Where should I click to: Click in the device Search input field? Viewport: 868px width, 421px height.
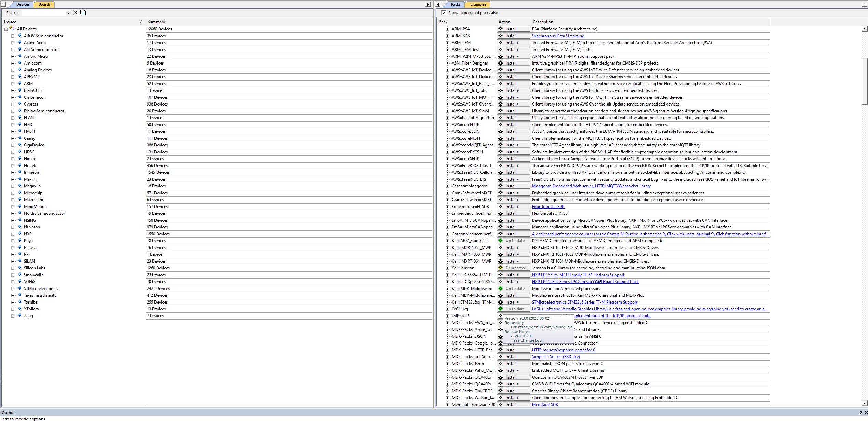(x=44, y=13)
